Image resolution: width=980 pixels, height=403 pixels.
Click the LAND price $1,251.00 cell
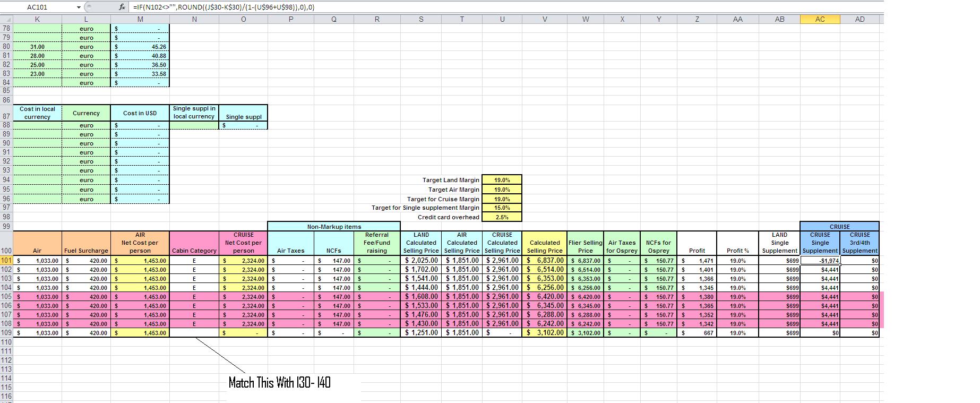[x=421, y=333]
